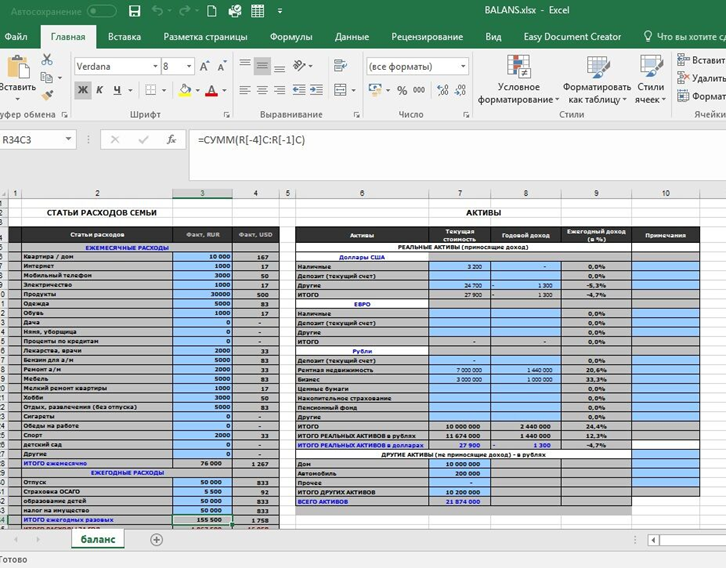Center cell text horizontally
The image size is (726, 568).
(262, 90)
